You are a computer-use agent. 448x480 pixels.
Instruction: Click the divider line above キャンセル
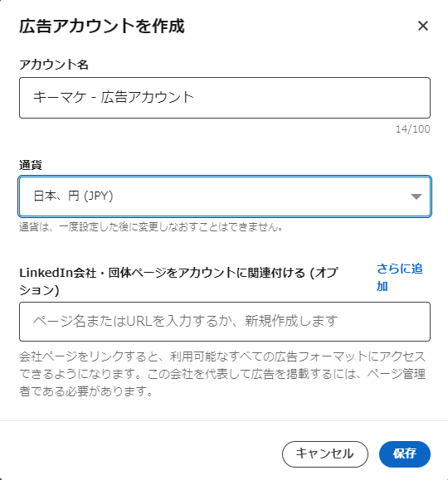pyautogui.click(x=224, y=420)
